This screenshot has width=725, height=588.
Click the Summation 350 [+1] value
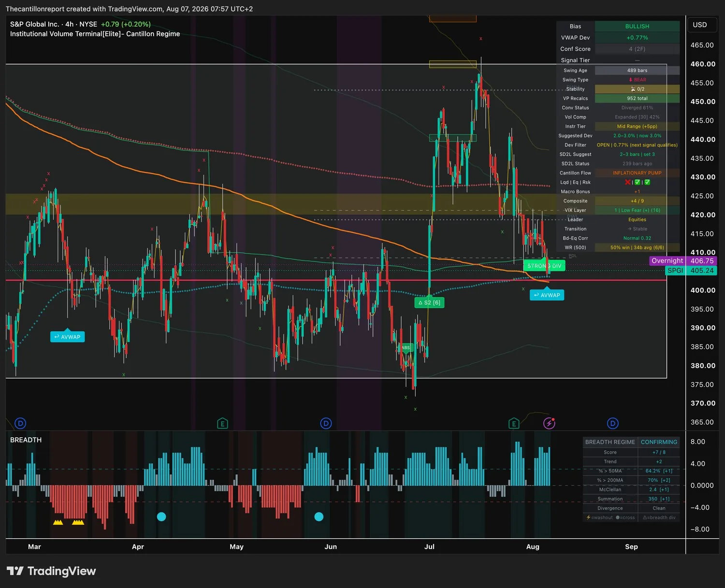(659, 499)
